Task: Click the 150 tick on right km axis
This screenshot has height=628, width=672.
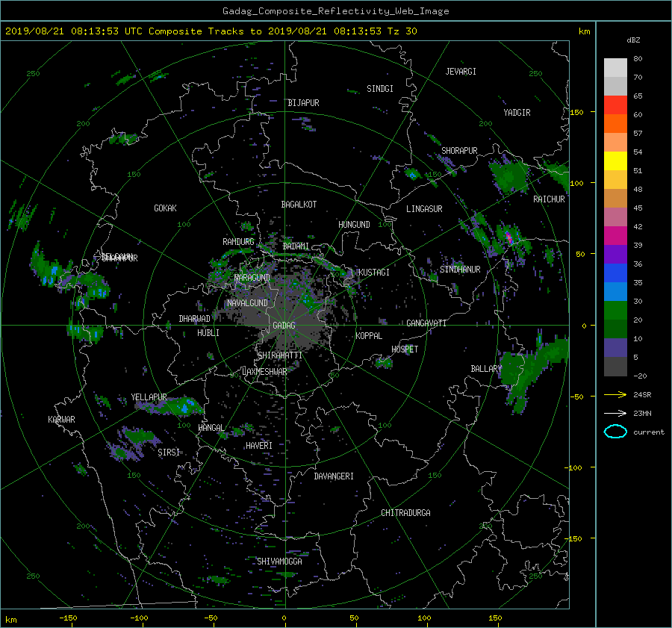Action: pyautogui.click(x=576, y=112)
